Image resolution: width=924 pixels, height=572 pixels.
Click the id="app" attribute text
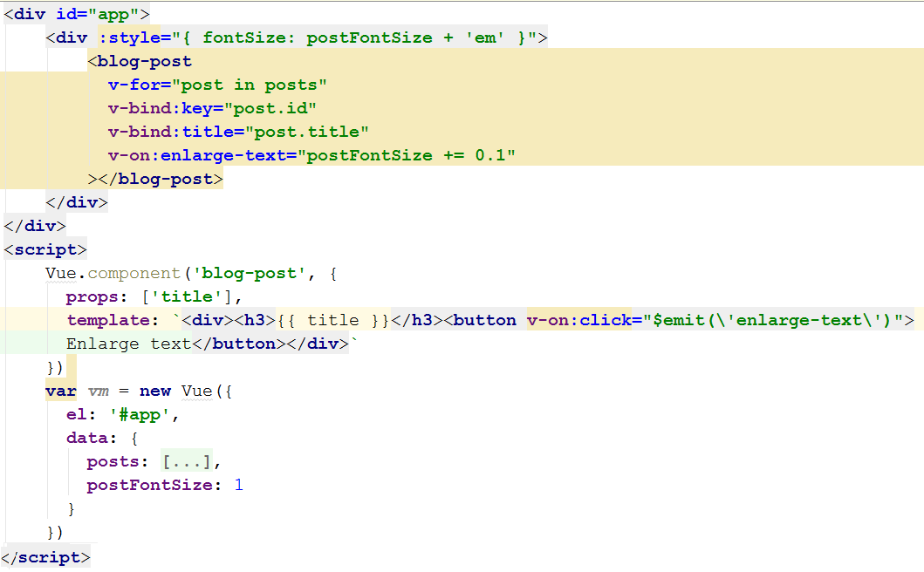tap(98, 14)
